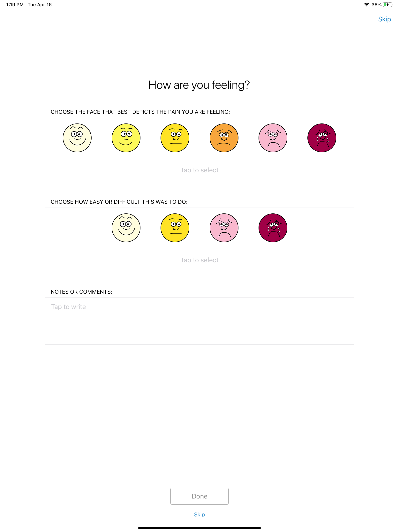Tap 'Tap to select' under difficulty faces
Screen dimensions: 399x532
(199, 260)
